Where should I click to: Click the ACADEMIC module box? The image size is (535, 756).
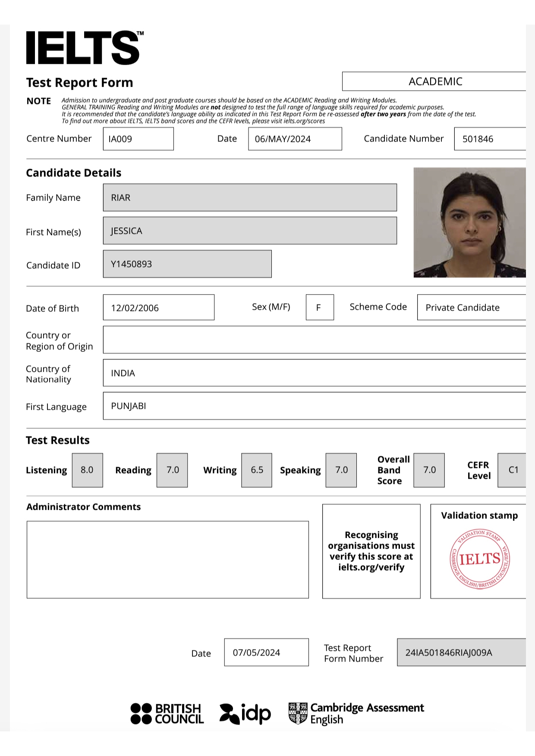tap(434, 82)
